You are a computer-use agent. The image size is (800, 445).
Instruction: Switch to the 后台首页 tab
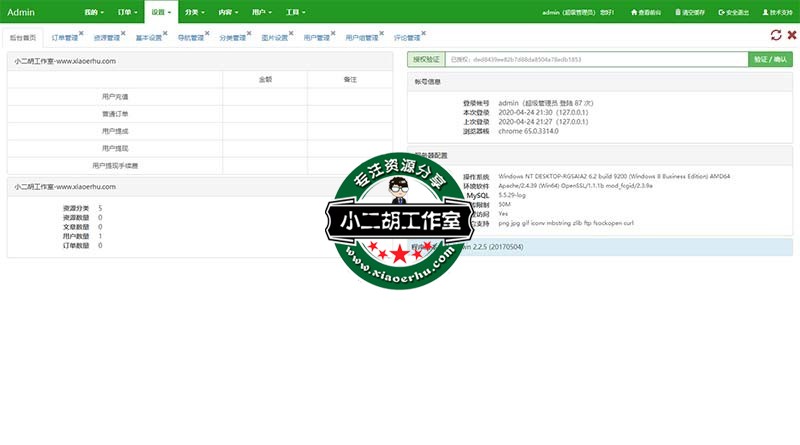pyautogui.click(x=23, y=37)
